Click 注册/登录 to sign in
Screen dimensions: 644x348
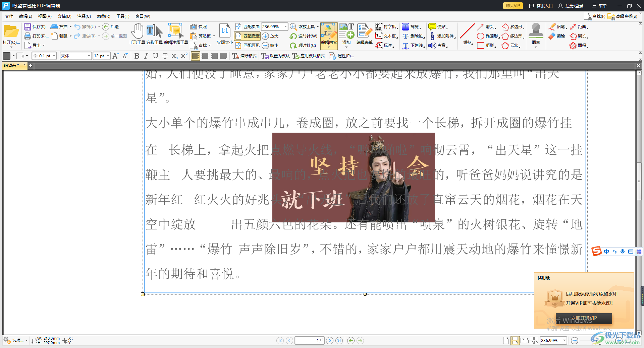(x=571, y=6)
